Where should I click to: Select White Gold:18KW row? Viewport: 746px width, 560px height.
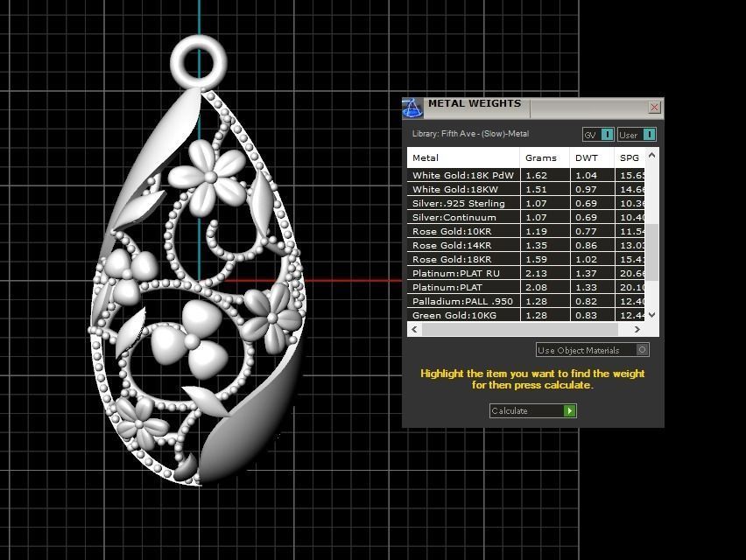coord(525,189)
